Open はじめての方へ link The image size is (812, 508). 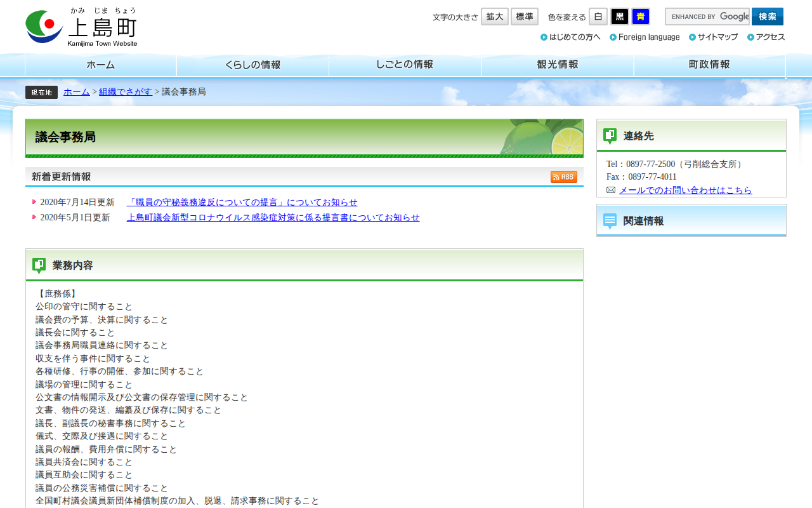click(570, 37)
